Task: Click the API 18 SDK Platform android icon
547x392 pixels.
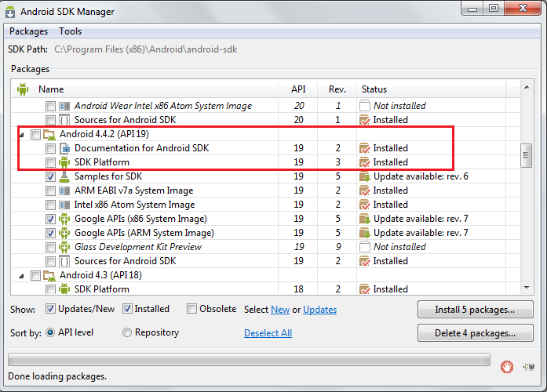Action: click(x=64, y=289)
